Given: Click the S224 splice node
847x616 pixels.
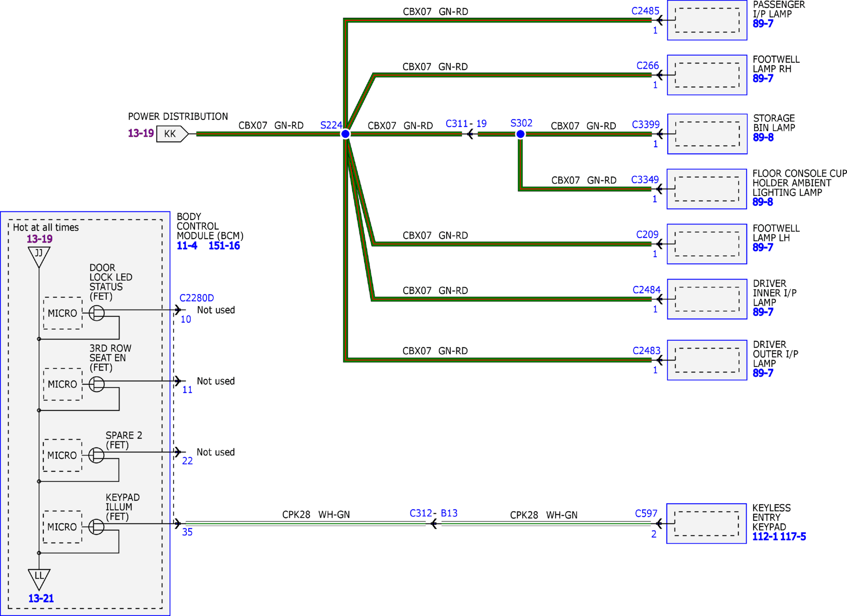Looking at the screenshot, I should point(345,134).
